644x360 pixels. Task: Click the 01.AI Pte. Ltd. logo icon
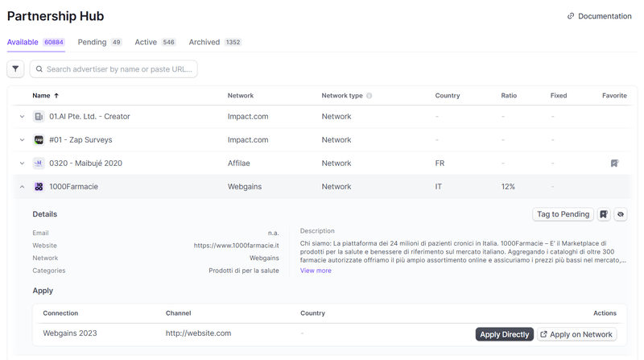coord(39,117)
